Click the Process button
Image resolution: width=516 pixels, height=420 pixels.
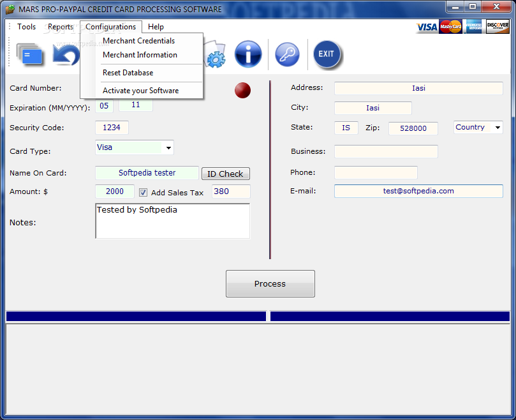(270, 283)
